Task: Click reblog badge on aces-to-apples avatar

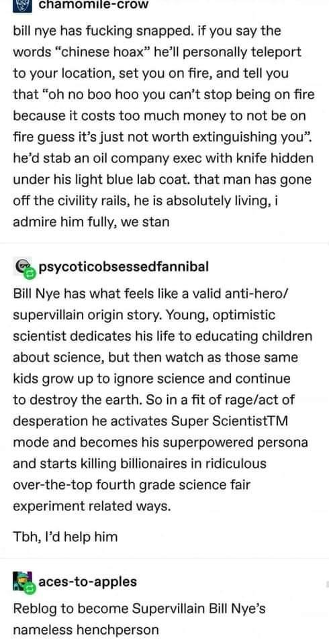Action: click(x=29, y=588)
